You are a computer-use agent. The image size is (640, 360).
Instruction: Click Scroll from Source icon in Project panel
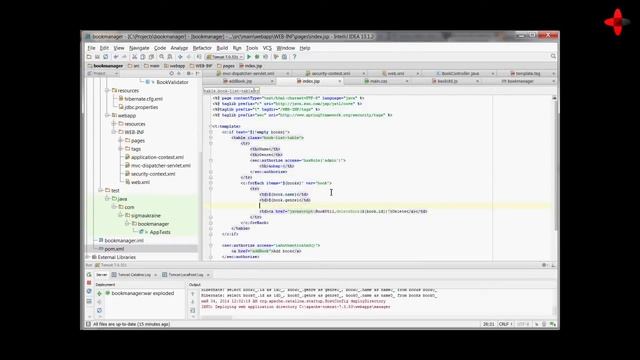tap(171, 73)
